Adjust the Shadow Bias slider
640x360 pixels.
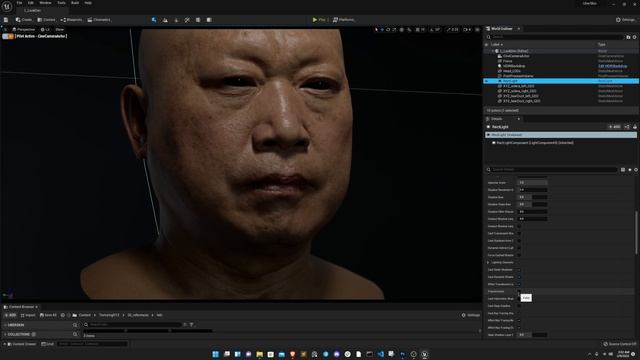[x=532, y=197]
